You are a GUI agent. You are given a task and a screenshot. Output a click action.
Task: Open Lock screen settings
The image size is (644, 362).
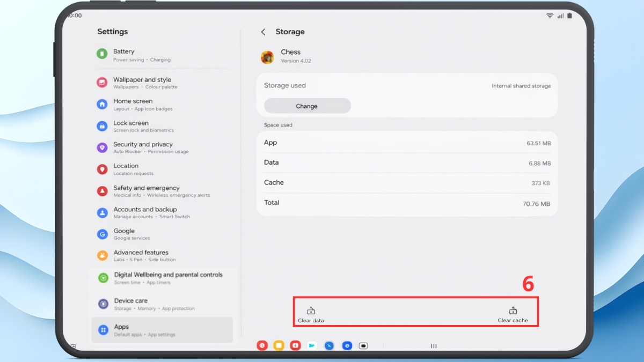(163, 126)
